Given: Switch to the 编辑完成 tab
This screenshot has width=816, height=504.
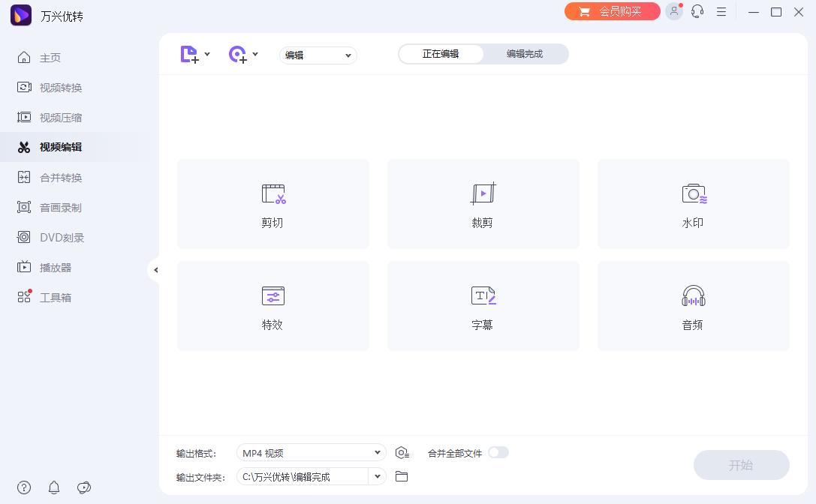Looking at the screenshot, I should [x=523, y=53].
